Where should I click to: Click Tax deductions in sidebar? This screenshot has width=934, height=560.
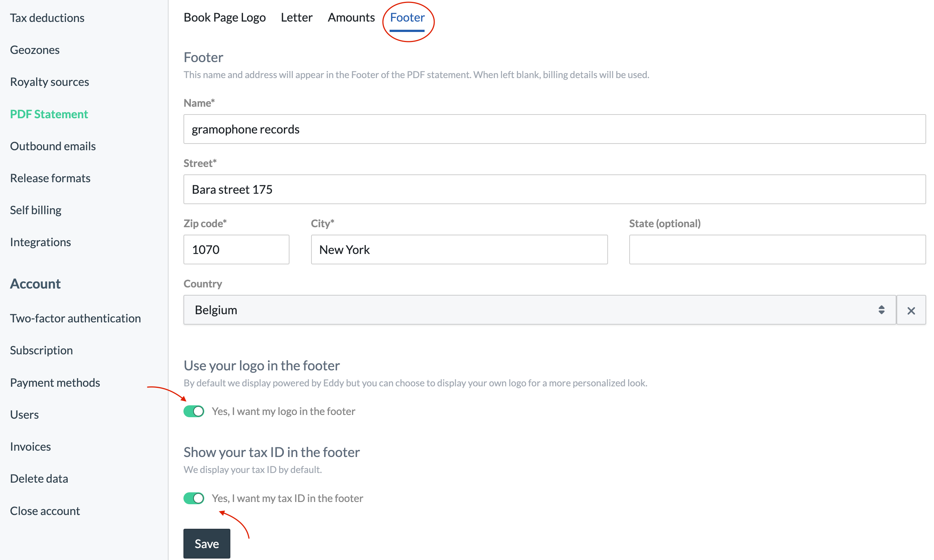47,17
